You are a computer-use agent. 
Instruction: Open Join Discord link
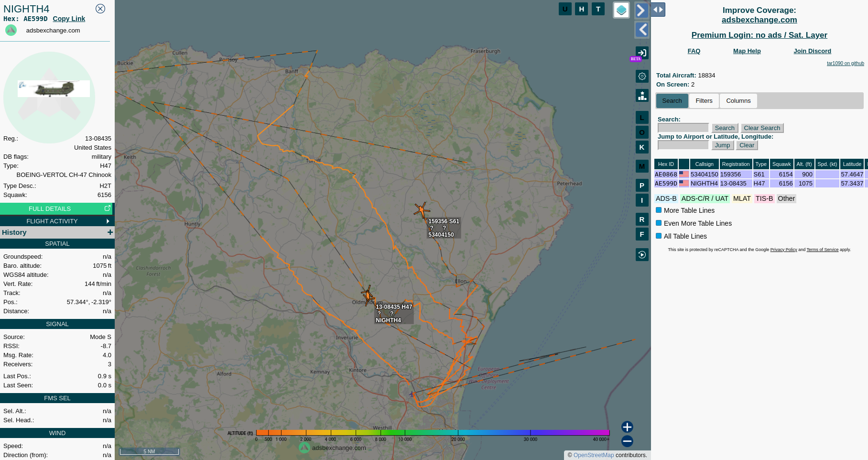click(x=812, y=51)
